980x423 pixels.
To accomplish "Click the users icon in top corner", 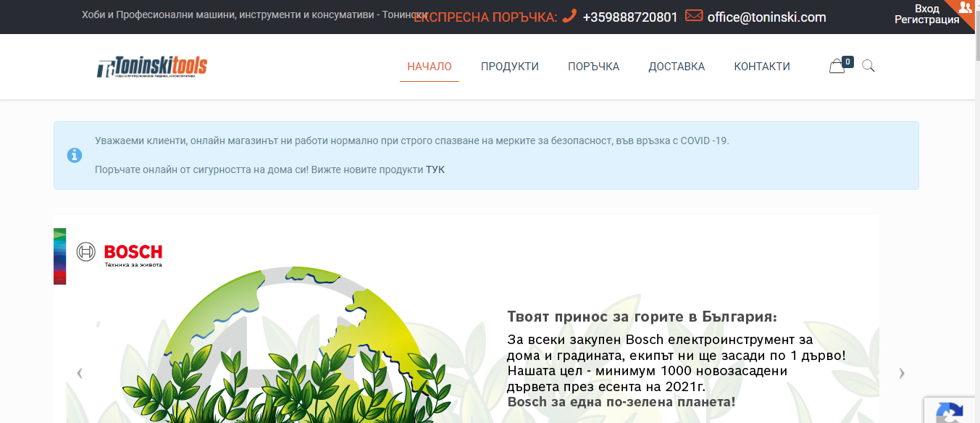I will coord(964,8).
